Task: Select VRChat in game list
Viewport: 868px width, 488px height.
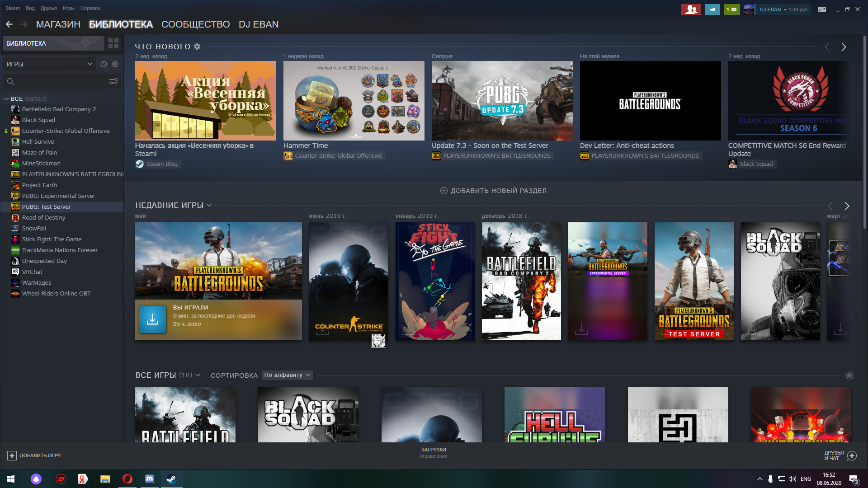Action: tap(32, 272)
